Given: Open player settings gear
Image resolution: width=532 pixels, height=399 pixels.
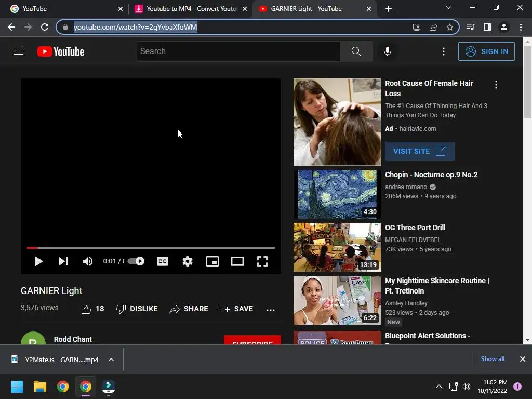Looking at the screenshot, I should 188,261.
